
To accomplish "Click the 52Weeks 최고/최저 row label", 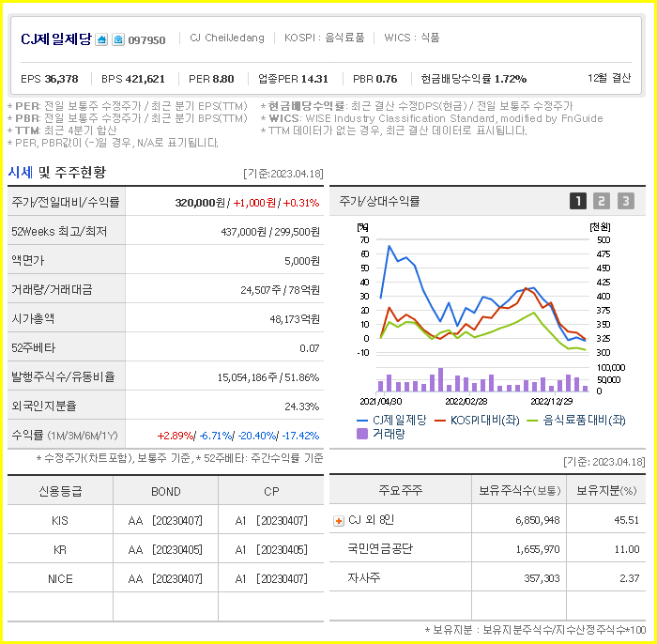I will coord(59,231).
